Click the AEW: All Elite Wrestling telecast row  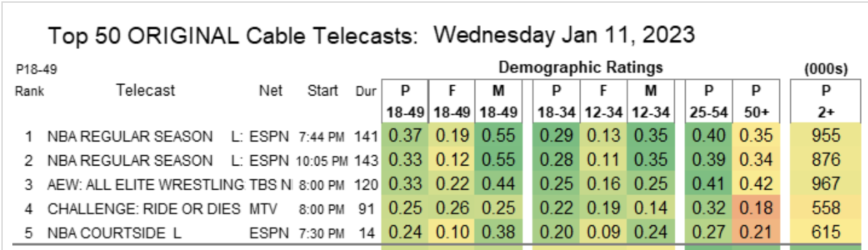click(435, 183)
